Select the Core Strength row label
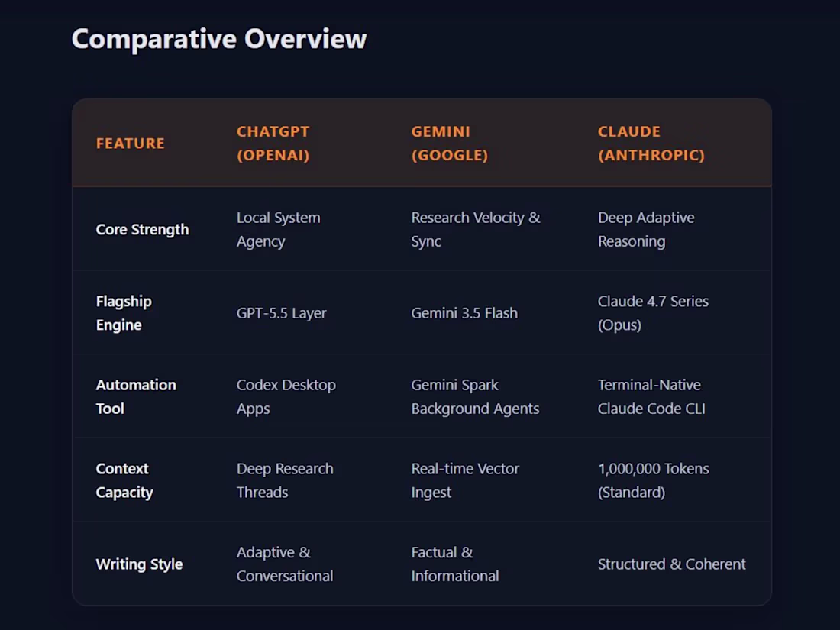The width and height of the screenshot is (840, 630). 143,229
